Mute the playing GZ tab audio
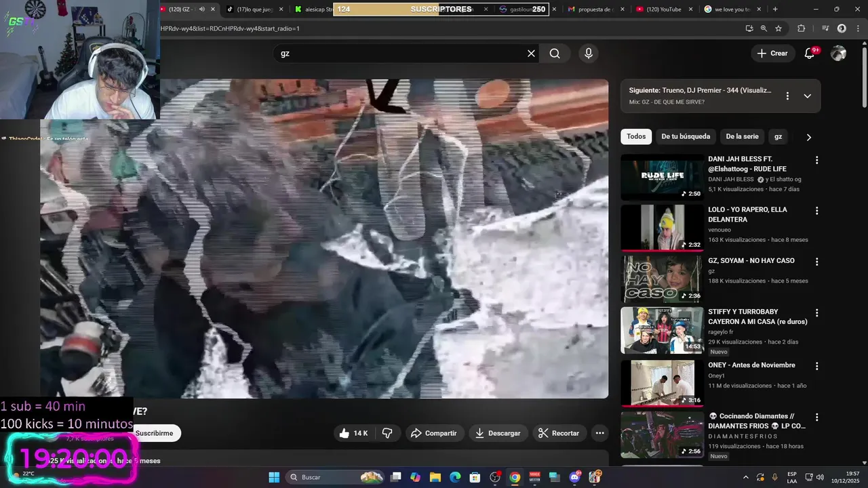Viewport: 868px width, 488px height. click(x=201, y=9)
